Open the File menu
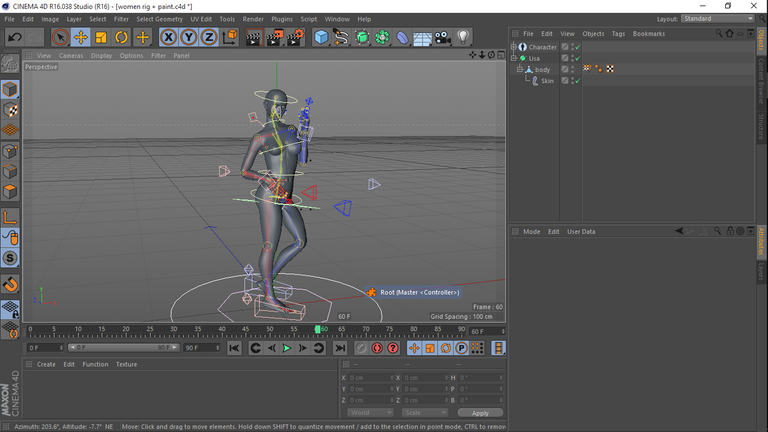Viewport: 768px width, 432px height. pos(9,19)
